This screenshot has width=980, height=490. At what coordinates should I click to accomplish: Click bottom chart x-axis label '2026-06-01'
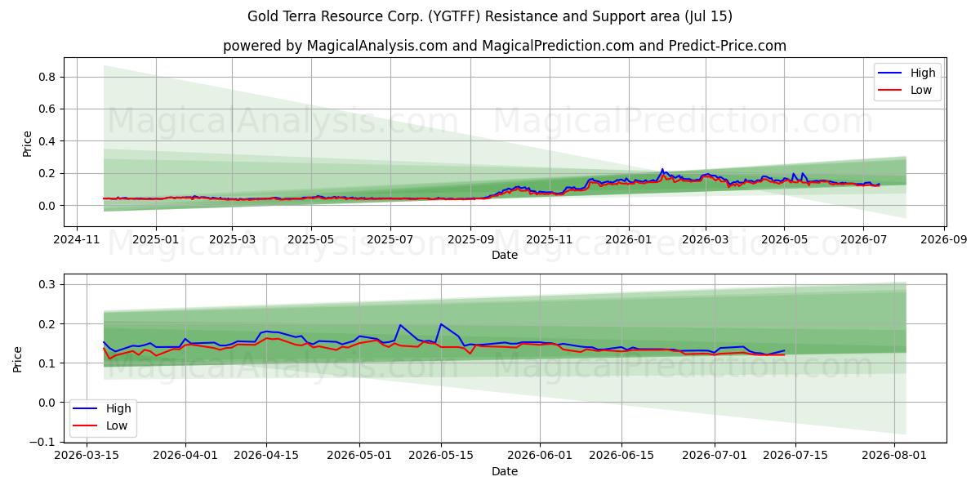tap(540, 456)
